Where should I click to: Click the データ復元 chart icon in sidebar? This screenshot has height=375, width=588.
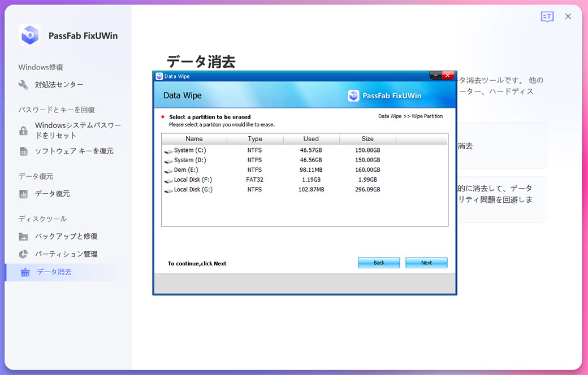tap(23, 194)
